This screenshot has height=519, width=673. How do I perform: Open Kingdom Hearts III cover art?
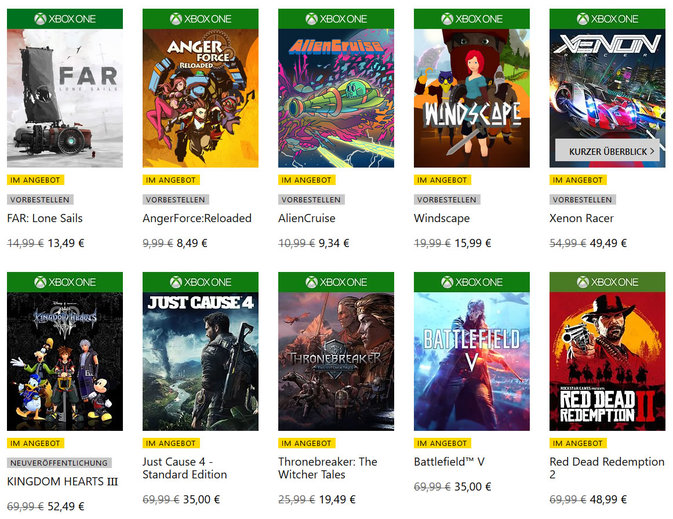65,361
